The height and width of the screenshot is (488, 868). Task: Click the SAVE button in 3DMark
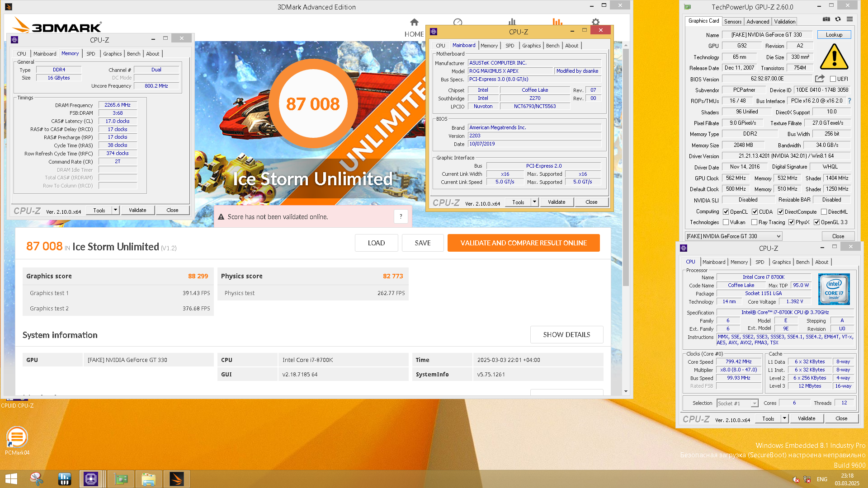click(x=423, y=243)
